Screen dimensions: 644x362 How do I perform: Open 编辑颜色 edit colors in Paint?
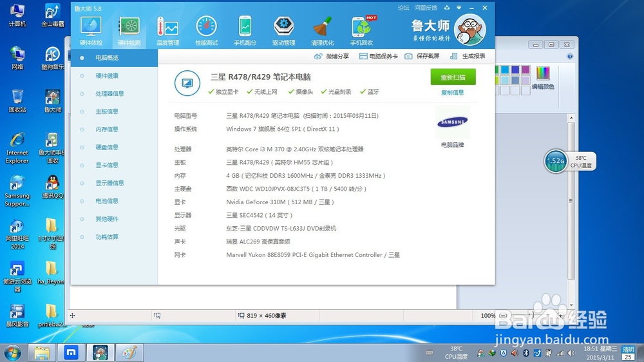point(542,77)
